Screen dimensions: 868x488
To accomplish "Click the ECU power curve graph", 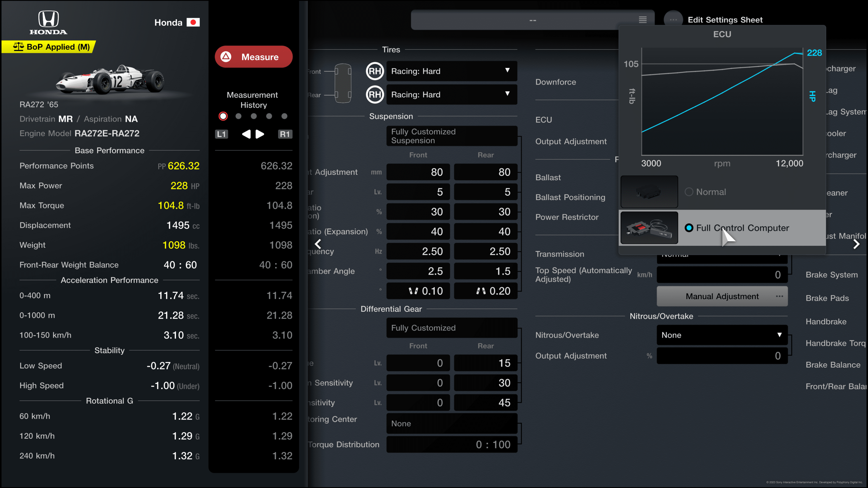I will tap(722, 101).
